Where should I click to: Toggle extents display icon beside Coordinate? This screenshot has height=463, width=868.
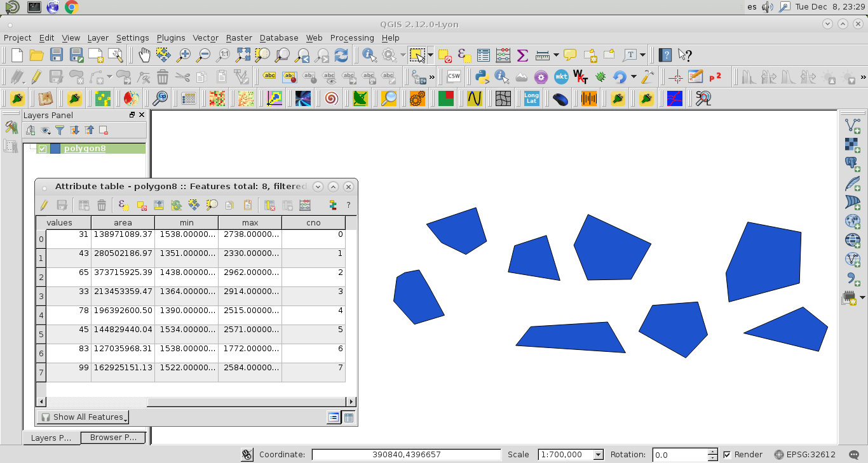(248, 455)
